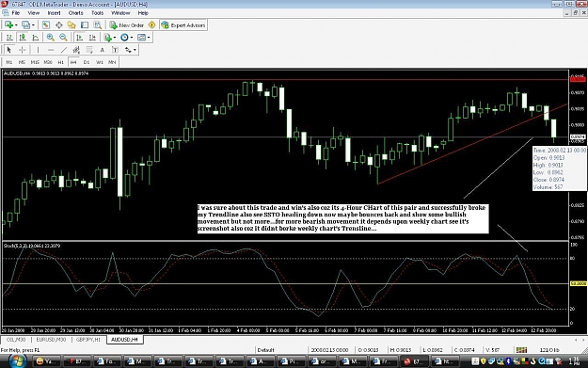Select the Cursor arrow tool
The image size is (588, 368).
(x=9, y=50)
